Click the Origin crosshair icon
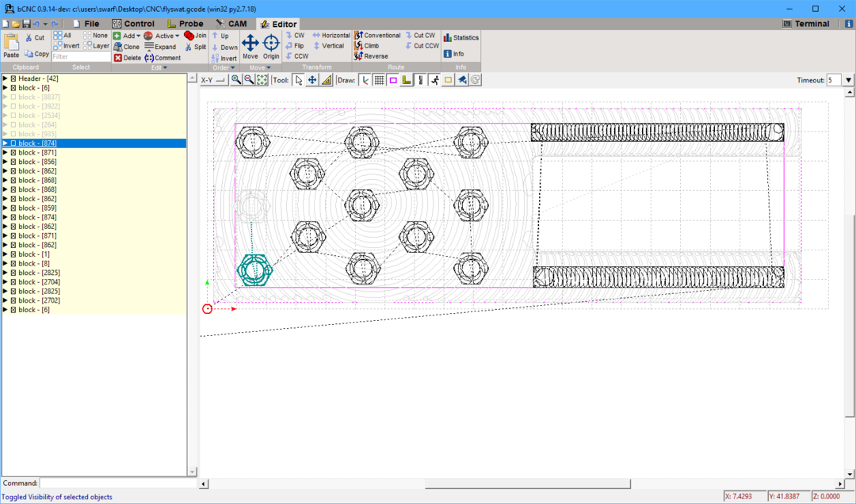 pyautogui.click(x=271, y=43)
